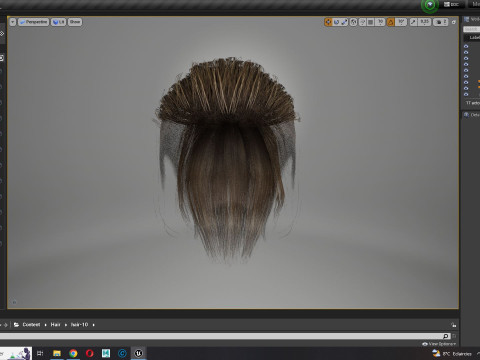Viewport: 480px width, 360px height.
Task: Toggle visibility of the topmost outliner actor
Action: (x=466, y=46)
